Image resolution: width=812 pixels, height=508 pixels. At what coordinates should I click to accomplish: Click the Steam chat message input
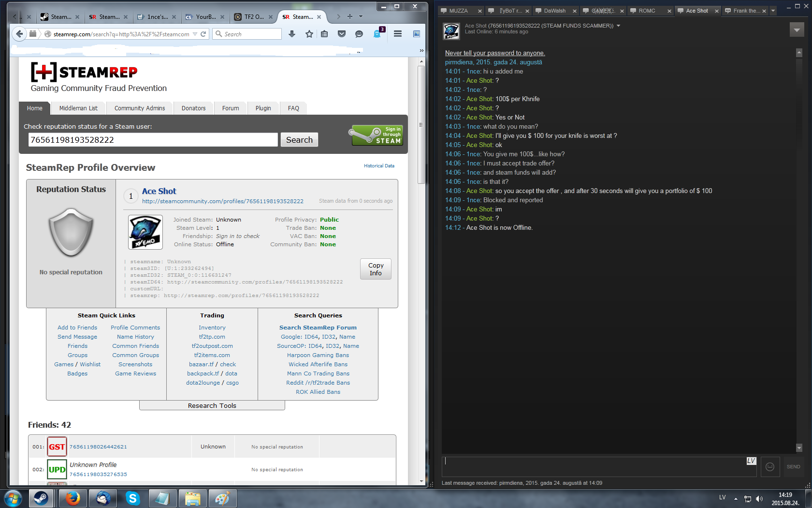click(599, 467)
